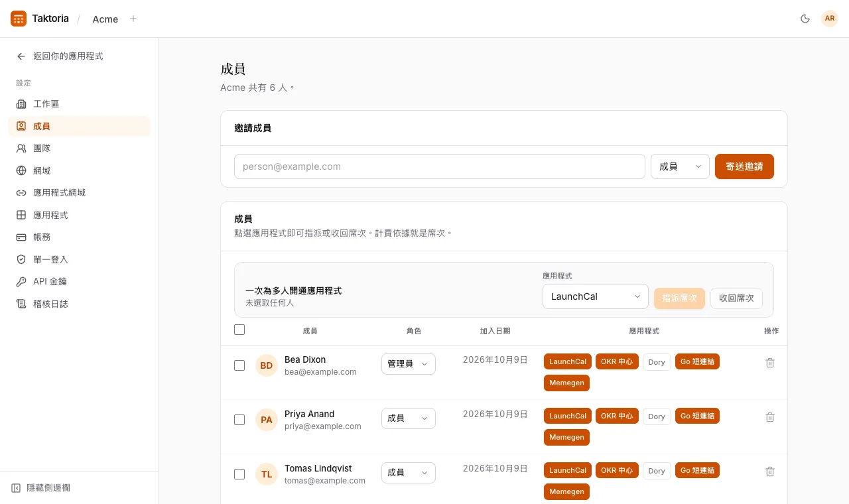The width and height of the screenshot is (849, 504).
Task: Open the AR user avatar menu
Action: pyautogui.click(x=830, y=19)
